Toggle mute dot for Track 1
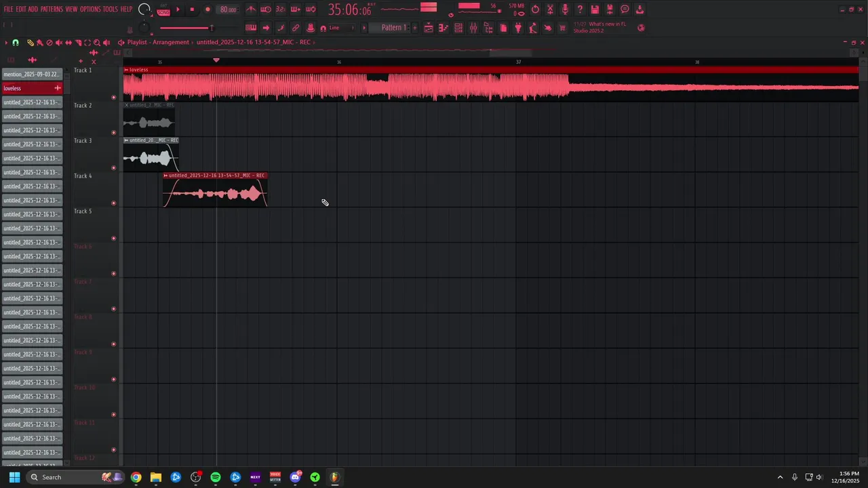This screenshot has height=488, width=868. 113,97
